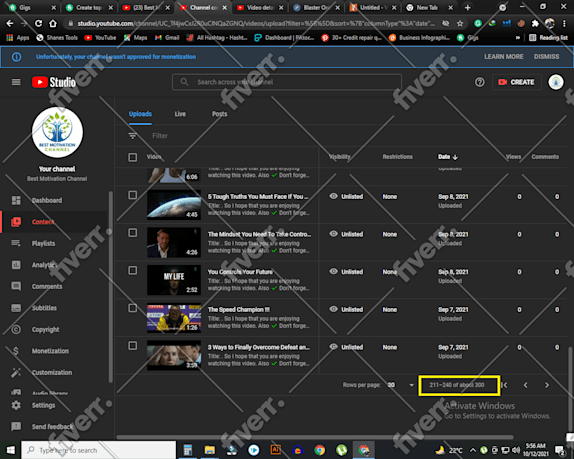Open the MY LIFE video thumbnail

click(x=174, y=280)
